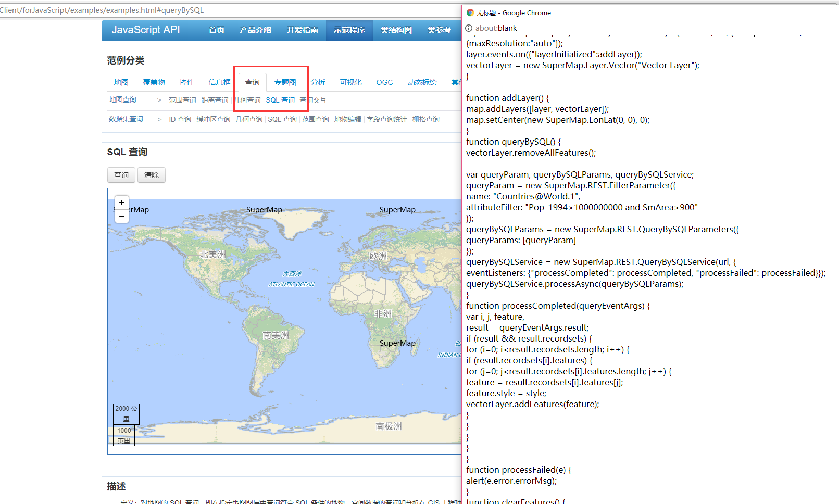Click the about:blank address in popup window
839x504 pixels.
496,28
